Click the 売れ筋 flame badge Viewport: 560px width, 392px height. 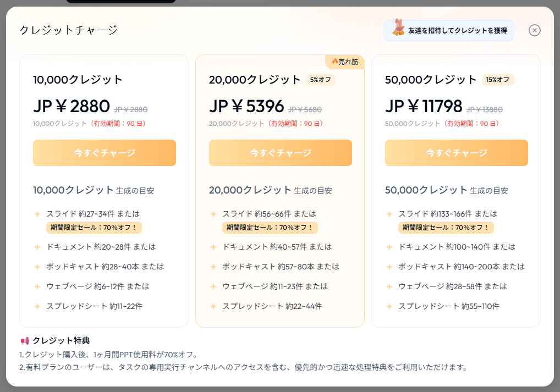pyautogui.click(x=345, y=62)
